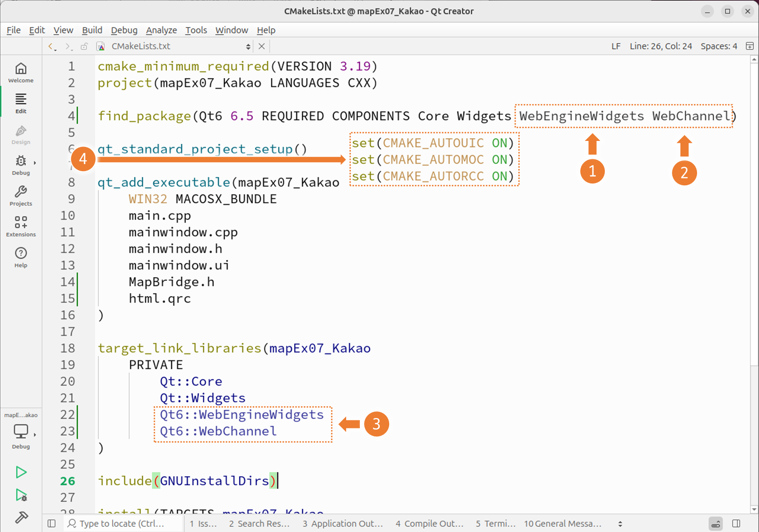Open the Tools menu

196,30
